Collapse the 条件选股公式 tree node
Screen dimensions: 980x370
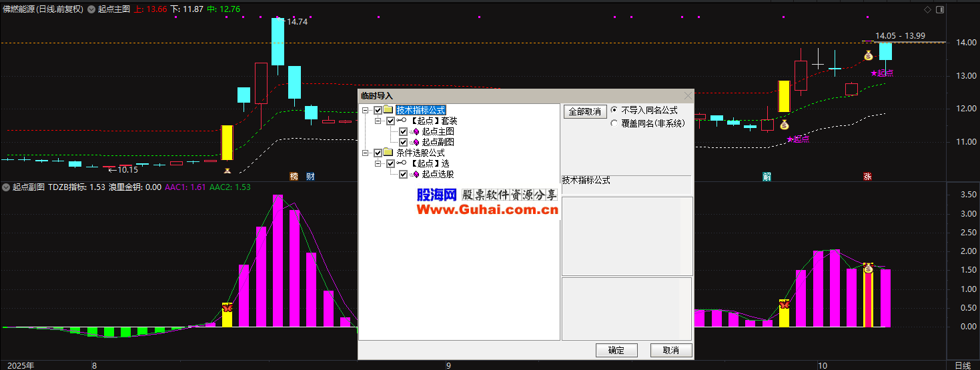tap(366, 153)
